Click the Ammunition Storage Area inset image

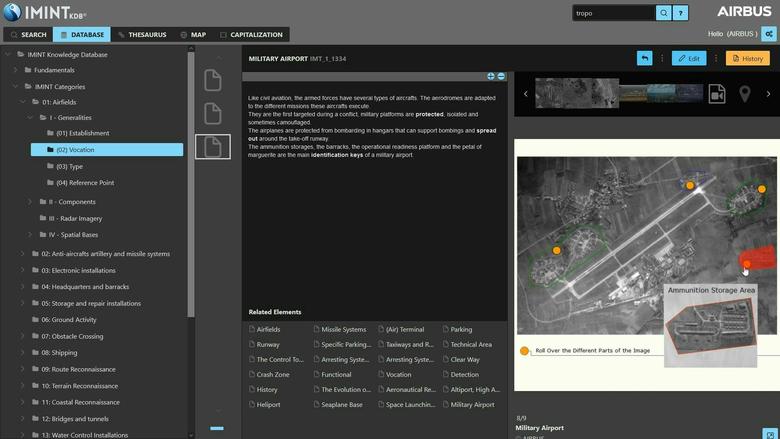(x=711, y=326)
